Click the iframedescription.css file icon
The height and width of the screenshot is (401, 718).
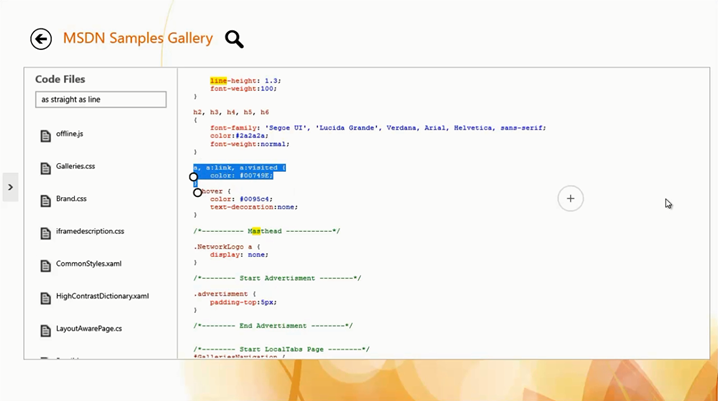click(45, 233)
